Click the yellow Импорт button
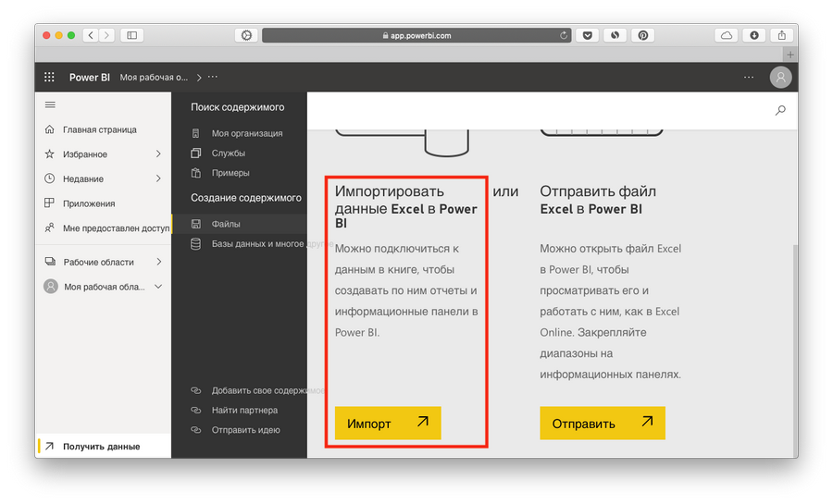This screenshot has width=833, height=504. (x=388, y=423)
